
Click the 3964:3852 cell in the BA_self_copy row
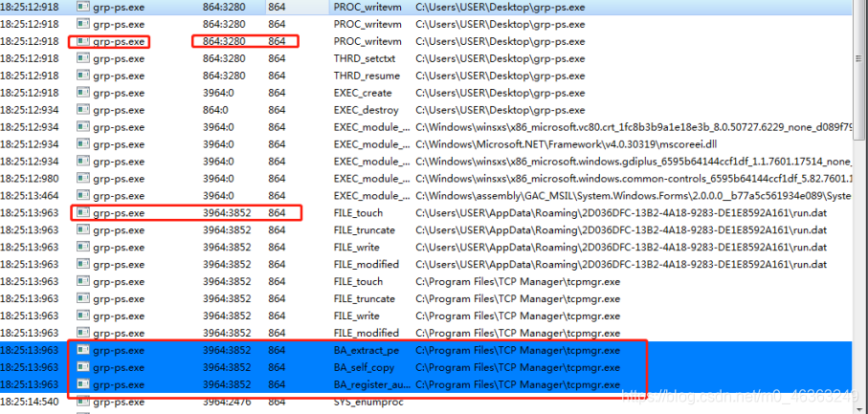[x=227, y=367]
